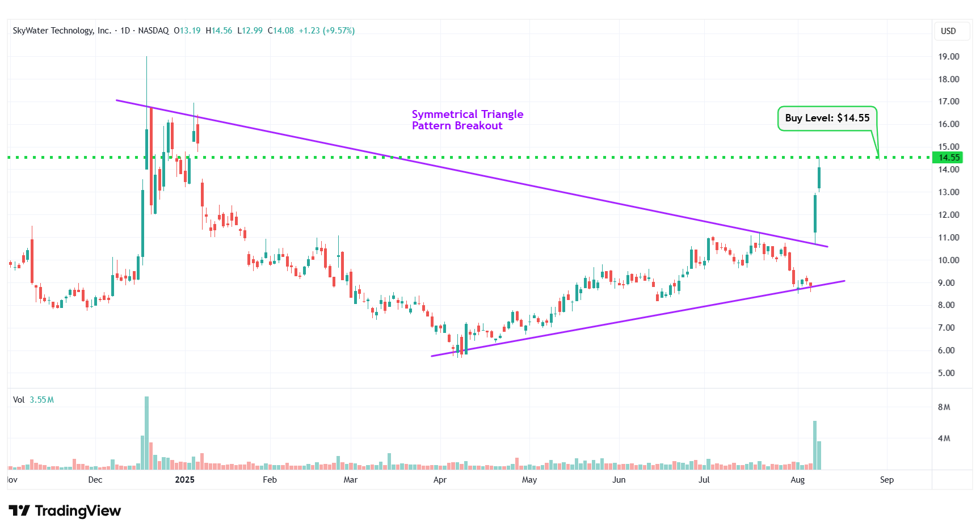Click the +1.23 (+9.57%) change value
The height and width of the screenshot is (532, 980).
pos(327,31)
